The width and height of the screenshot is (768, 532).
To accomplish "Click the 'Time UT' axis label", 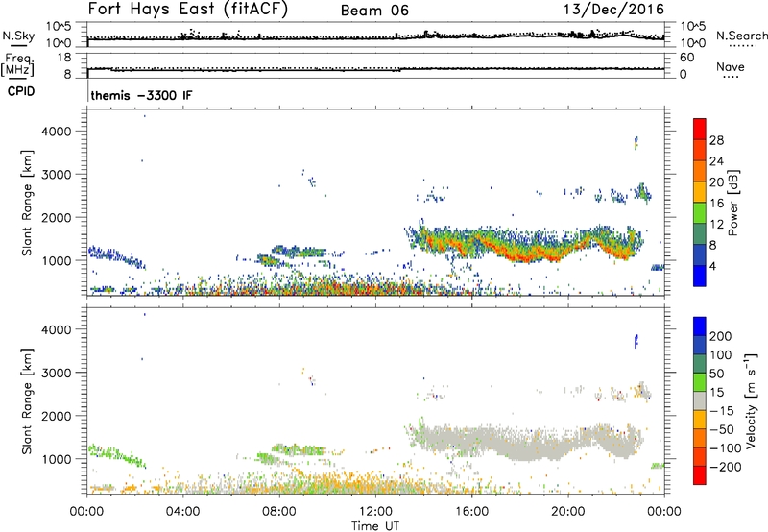I will (x=375, y=525).
